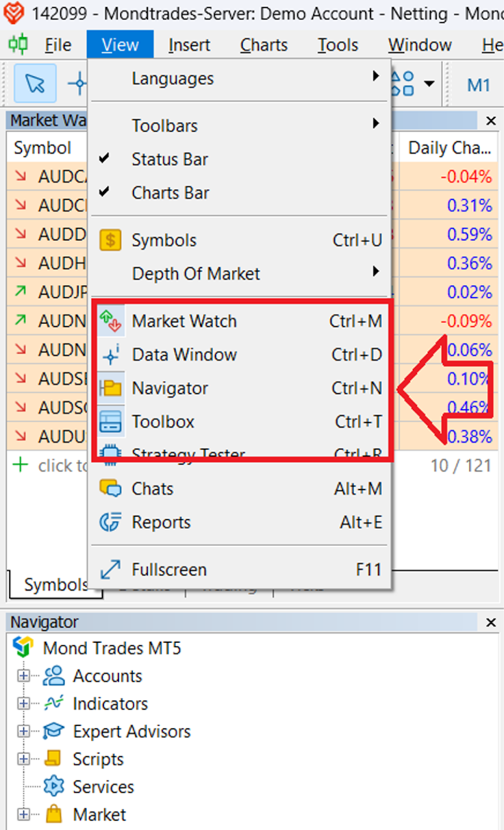
Task: Toggle the Status Bar checkmark option
Action: [169, 159]
